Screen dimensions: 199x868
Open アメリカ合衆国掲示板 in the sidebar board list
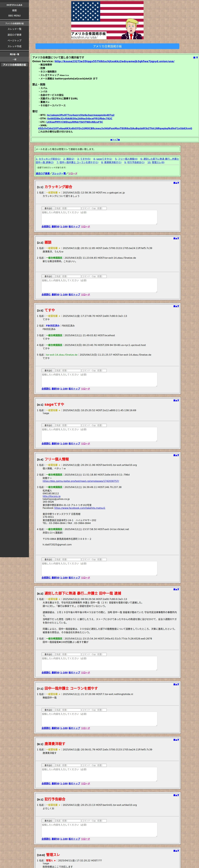tap(14, 65)
